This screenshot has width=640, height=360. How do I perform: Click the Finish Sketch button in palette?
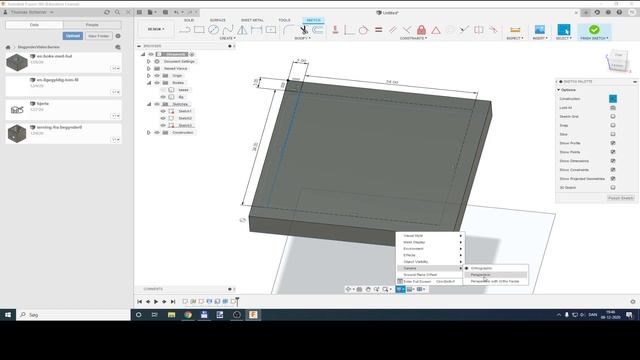tap(620, 198)
